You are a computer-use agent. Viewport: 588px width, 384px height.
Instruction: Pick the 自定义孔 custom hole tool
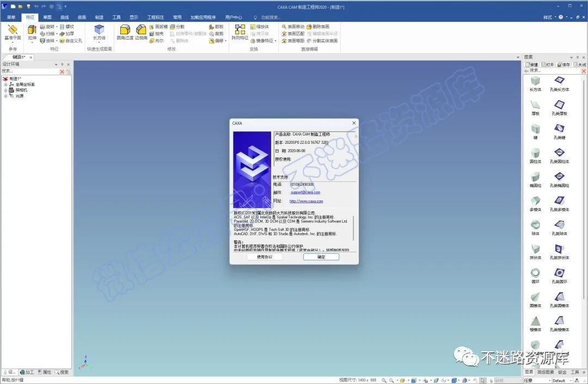tap(71, 40)
